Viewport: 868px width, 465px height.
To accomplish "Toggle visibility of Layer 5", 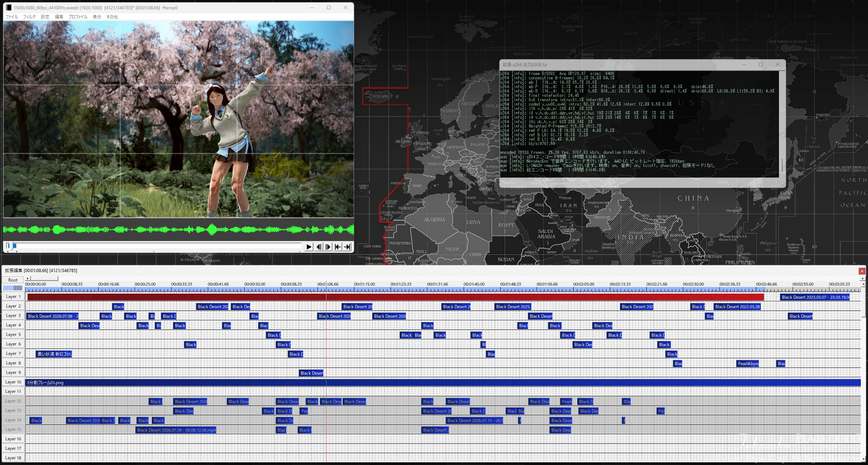I will coord(13,335).
